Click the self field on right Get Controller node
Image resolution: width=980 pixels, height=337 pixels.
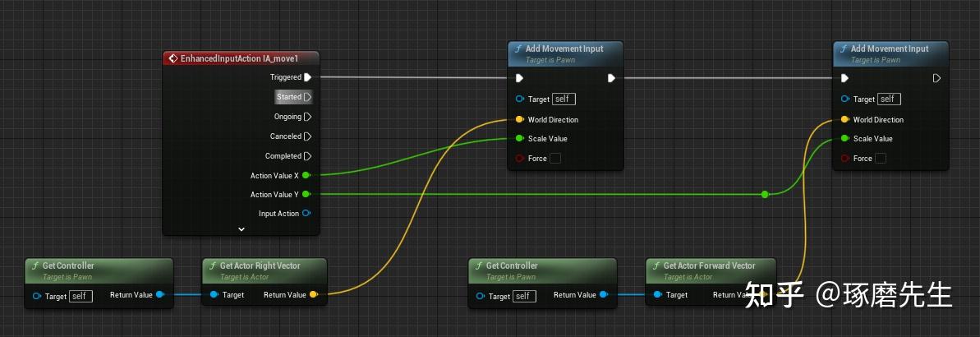pyautogui.click(x=524, y=297)
